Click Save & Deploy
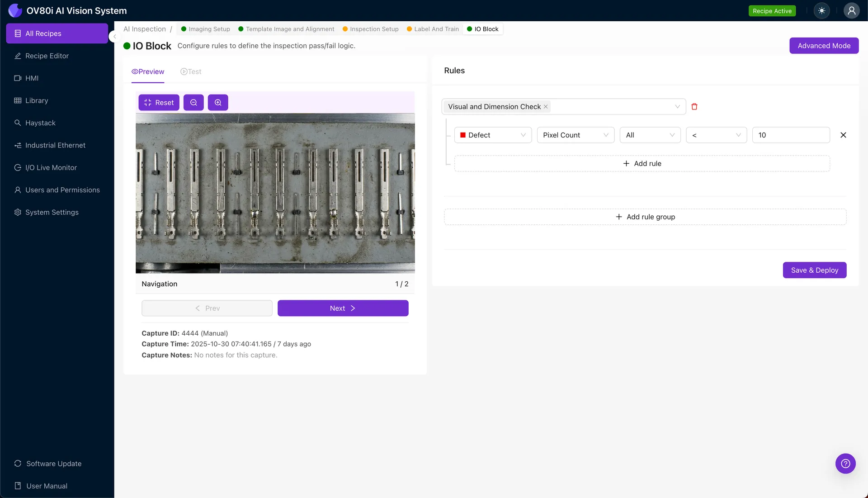Viewport: 868px width, 498px height. (814, 270)
